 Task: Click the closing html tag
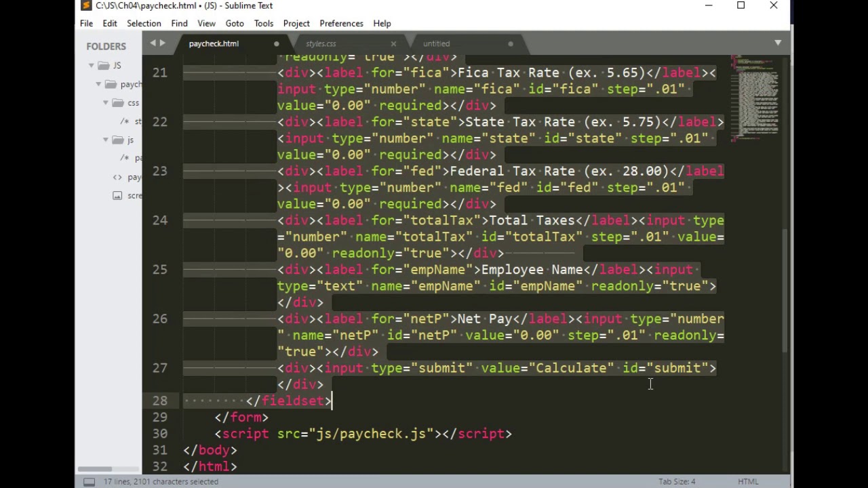click(x=210, y=466)
